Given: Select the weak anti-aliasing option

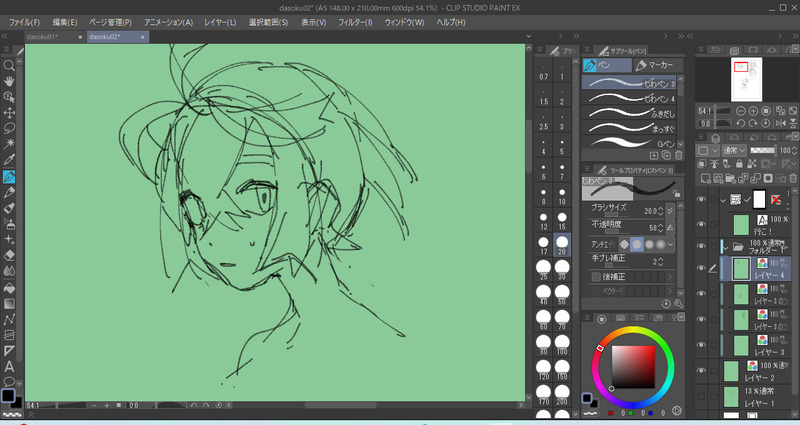Looking at the screenshot, I should tap(637, 244).
